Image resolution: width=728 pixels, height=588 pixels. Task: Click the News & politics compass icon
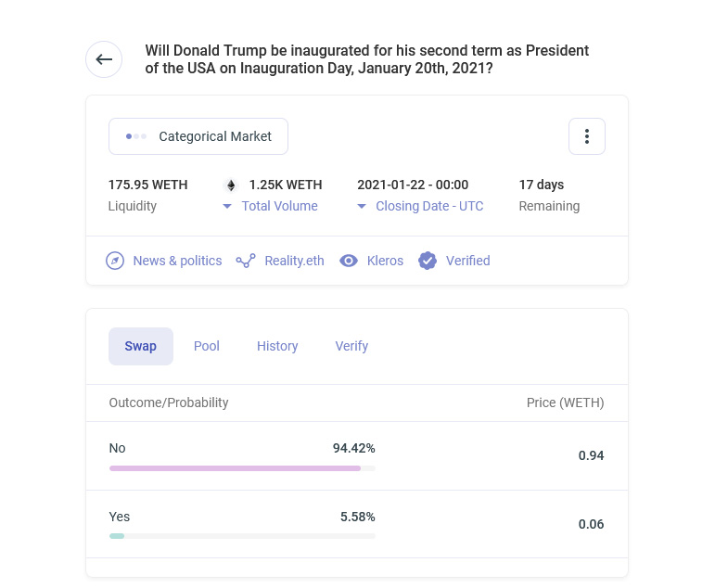click(x=115, y=261)
